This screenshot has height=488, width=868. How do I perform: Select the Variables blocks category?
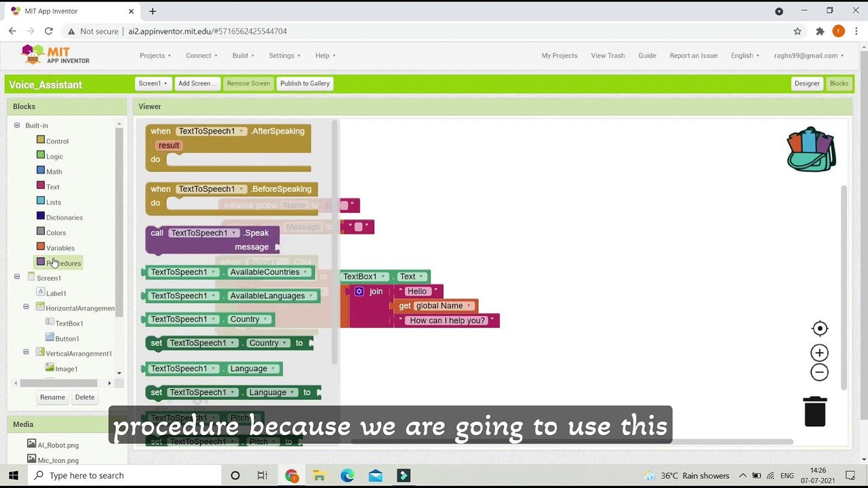(x=60, y=248)
